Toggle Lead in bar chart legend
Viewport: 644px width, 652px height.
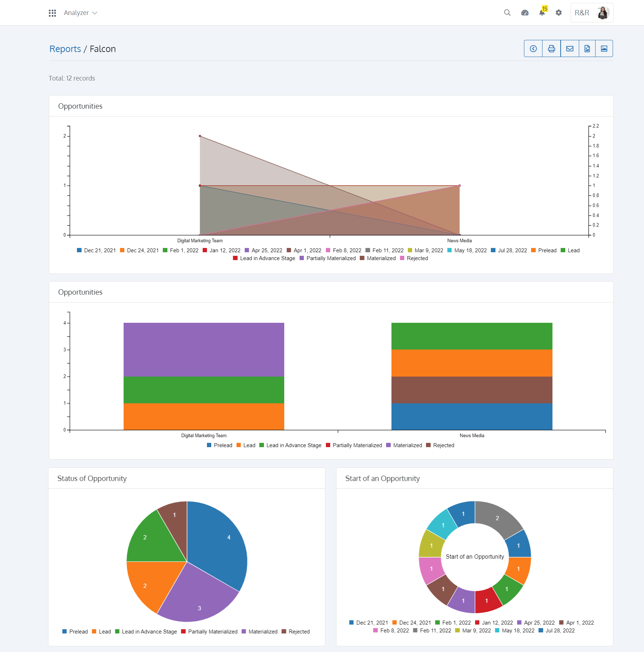tap(246, 445)
